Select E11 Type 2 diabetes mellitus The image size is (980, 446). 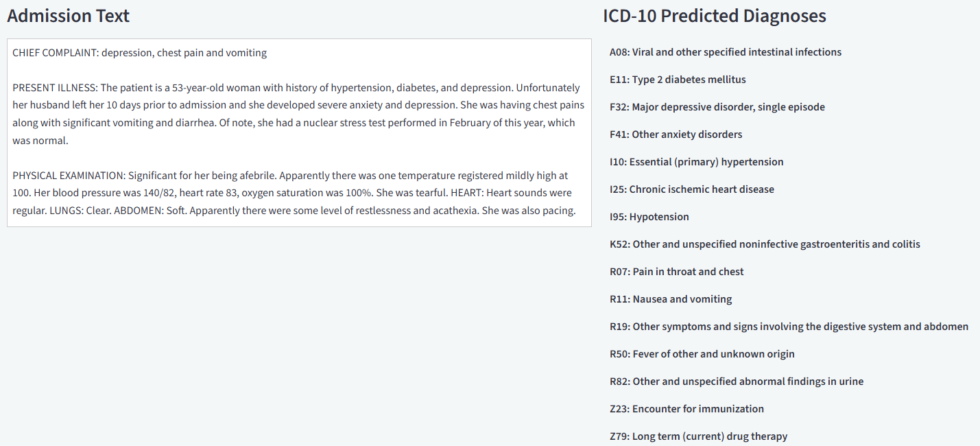[678, 80]
